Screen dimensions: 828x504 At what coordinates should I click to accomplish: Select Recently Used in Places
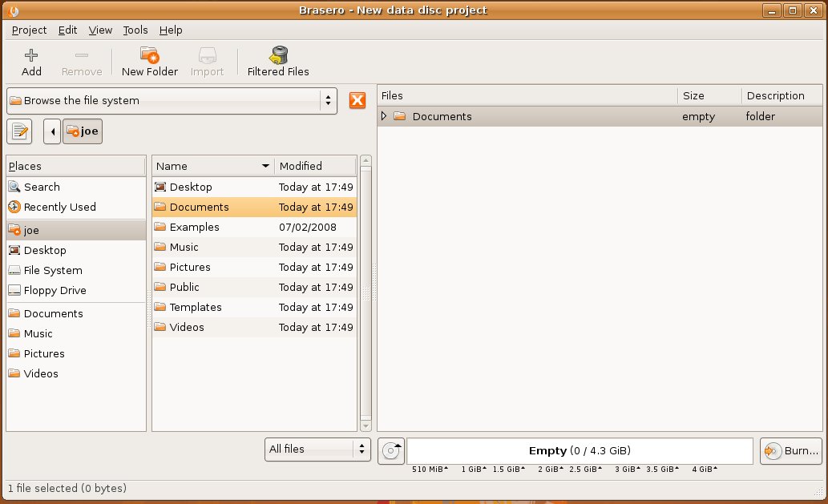tap(76, 207)
